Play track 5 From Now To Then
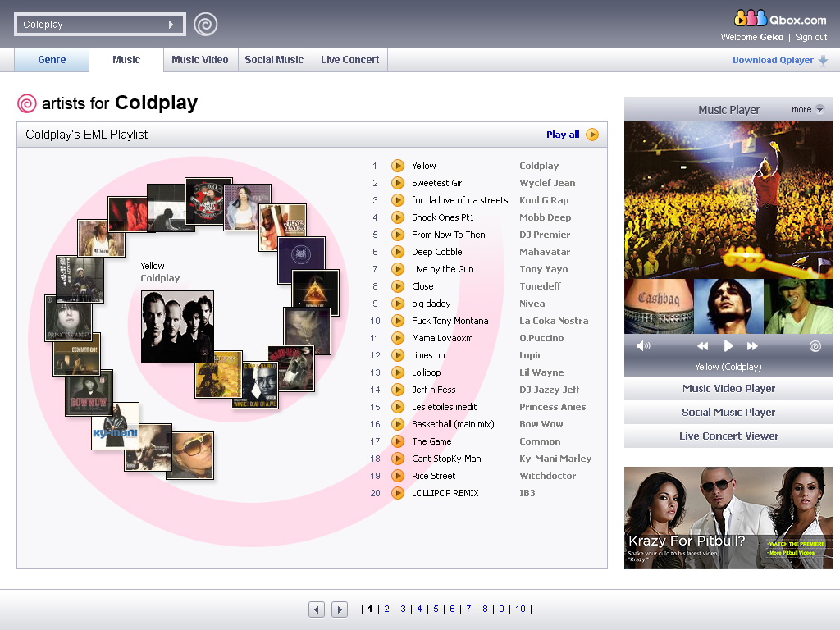This screenshot has width=840, height=630. point(398,235)
